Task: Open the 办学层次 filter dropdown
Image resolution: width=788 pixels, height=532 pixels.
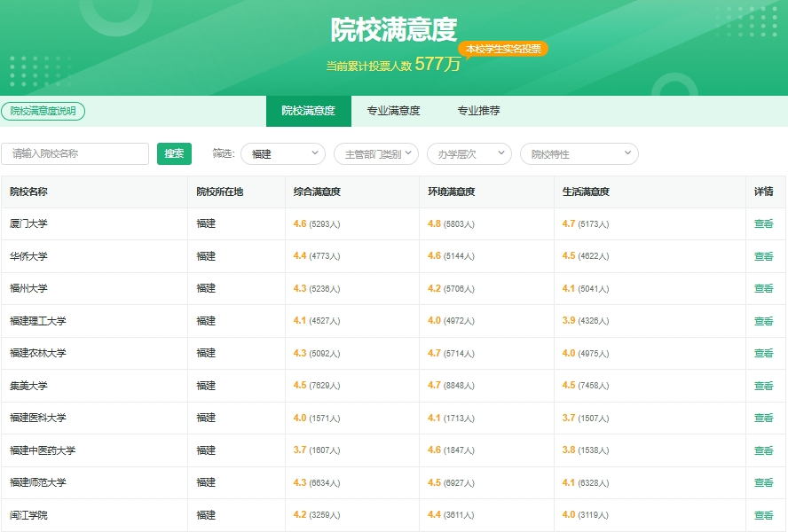Action: [x=469, y=153]
